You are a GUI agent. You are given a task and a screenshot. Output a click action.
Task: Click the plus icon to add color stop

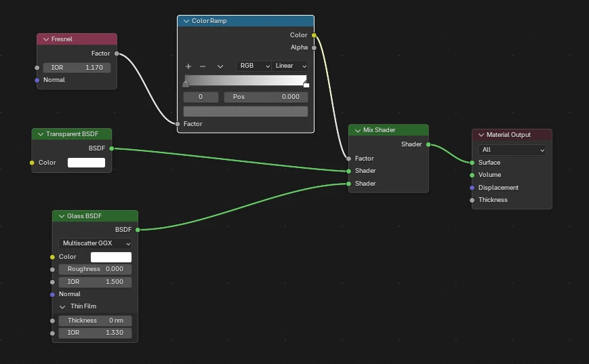tap(188, 66)
